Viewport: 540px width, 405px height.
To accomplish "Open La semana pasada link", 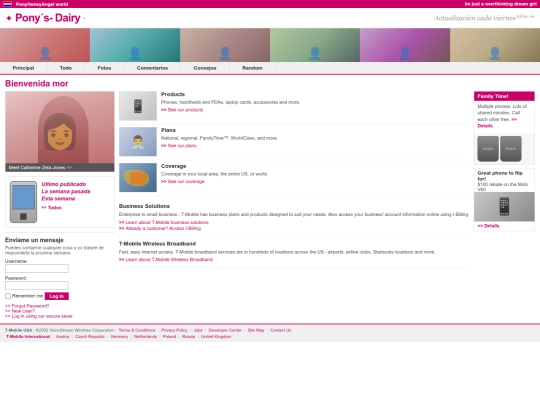I will pos(66,191).
